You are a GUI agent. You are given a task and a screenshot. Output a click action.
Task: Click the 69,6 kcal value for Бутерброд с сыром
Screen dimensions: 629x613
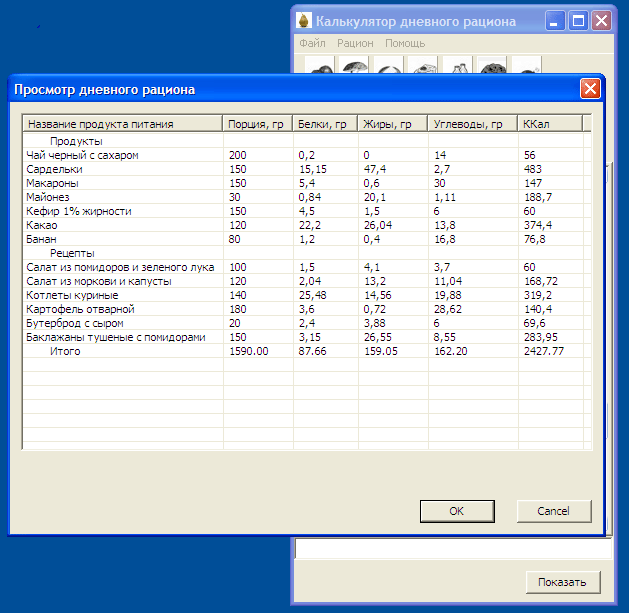[535, 323]
